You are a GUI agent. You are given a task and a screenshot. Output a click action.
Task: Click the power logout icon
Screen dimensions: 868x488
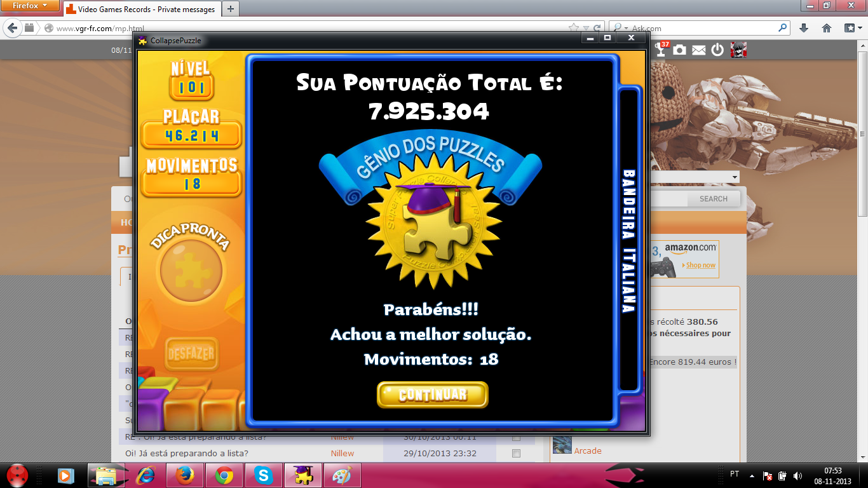[x=717, y=50]
